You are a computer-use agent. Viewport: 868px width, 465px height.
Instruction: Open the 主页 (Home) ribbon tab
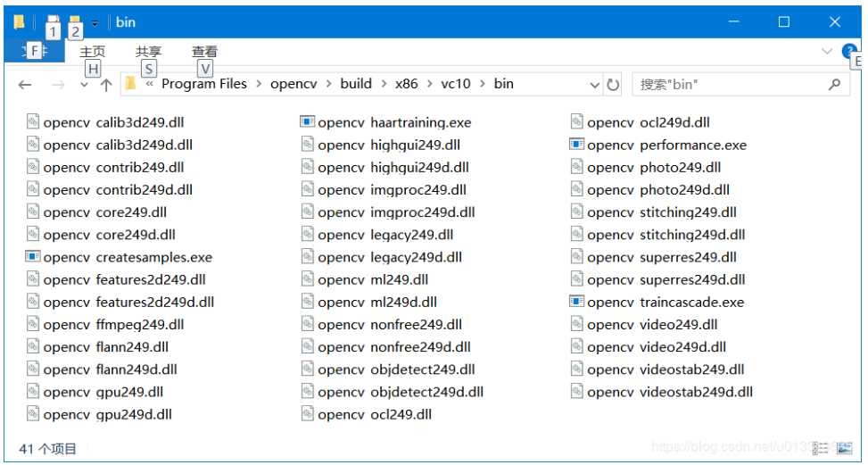click(x=92, y=52)
